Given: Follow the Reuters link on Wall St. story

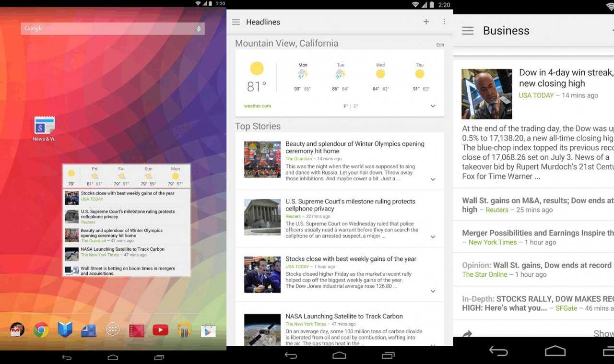Looking at the screenshot, I should [x=496, y=210].
